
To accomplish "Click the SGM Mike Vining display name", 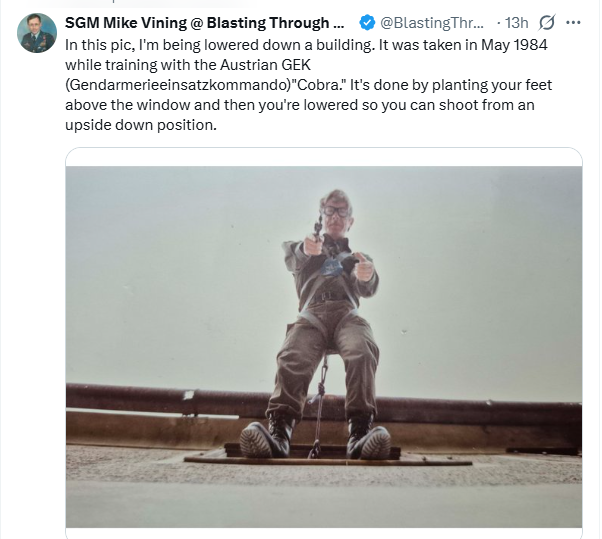I will [204, 22].
